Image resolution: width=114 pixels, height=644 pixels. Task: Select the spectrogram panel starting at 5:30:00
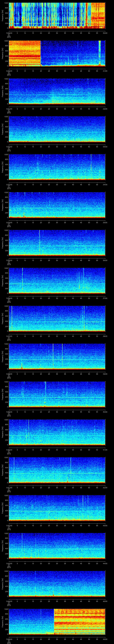click(x=57, y=53)
